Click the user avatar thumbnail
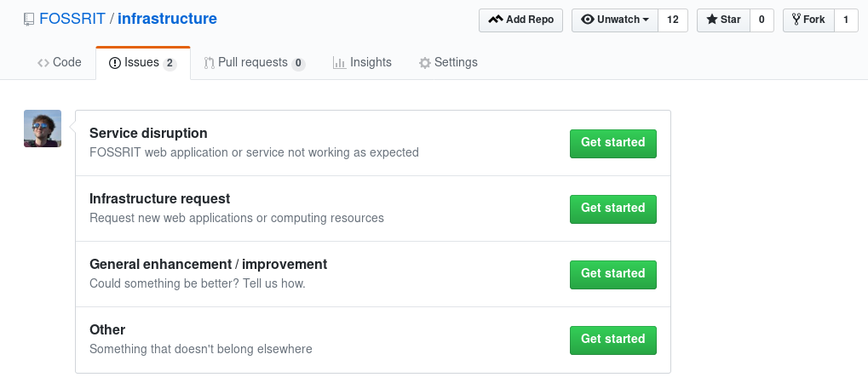 coord(43,129)
